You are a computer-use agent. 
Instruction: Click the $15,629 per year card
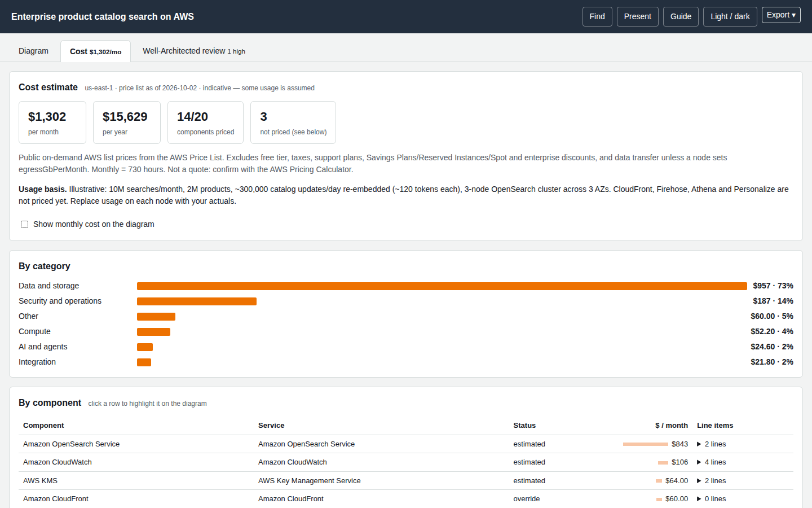point(127,122)
